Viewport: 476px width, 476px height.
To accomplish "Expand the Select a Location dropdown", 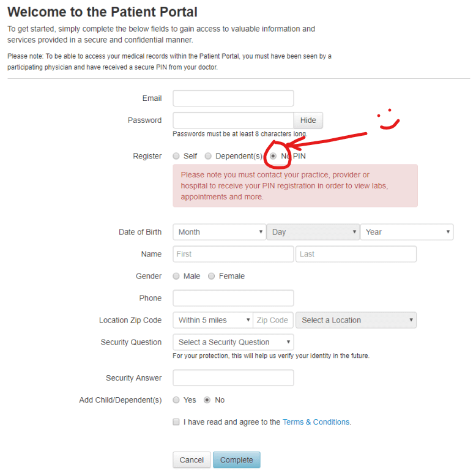I will [355, 320].
